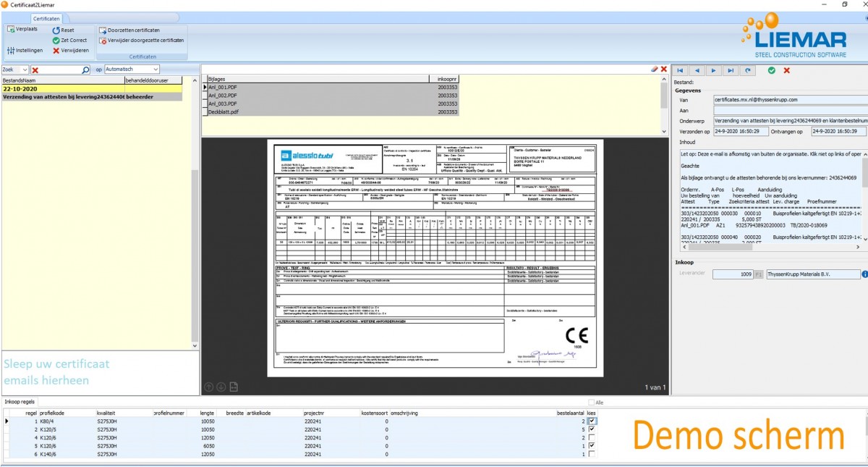868x467 pixels.
Task: Click red X in record navigation bar
Action: 787,70
